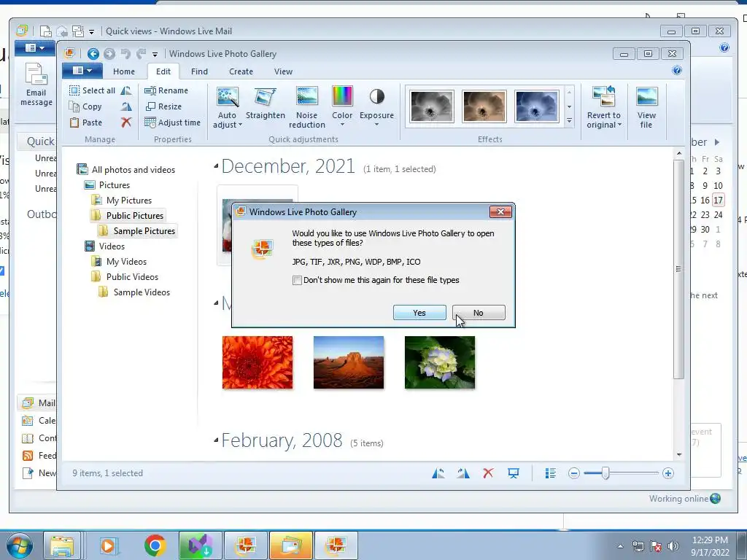Select Public Videos folder
Viewport: 747px width, 560px height.
tap(125, 276)
